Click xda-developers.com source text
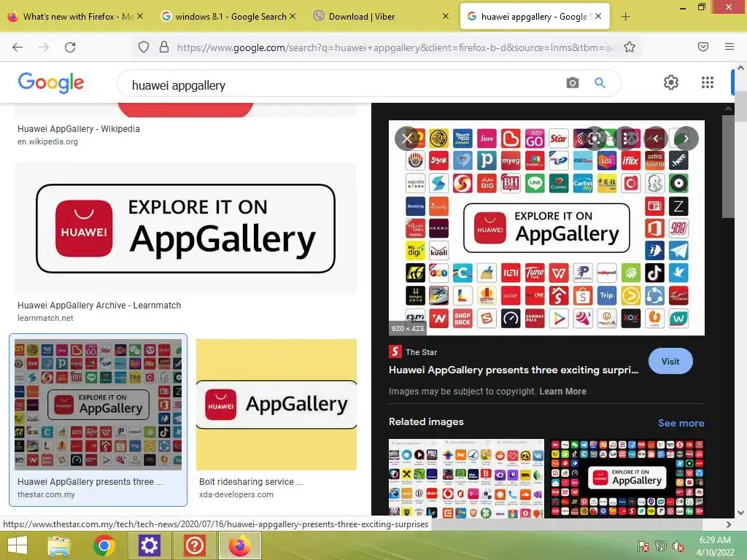This screenshot has width=747, height=560. coord(236,495)
